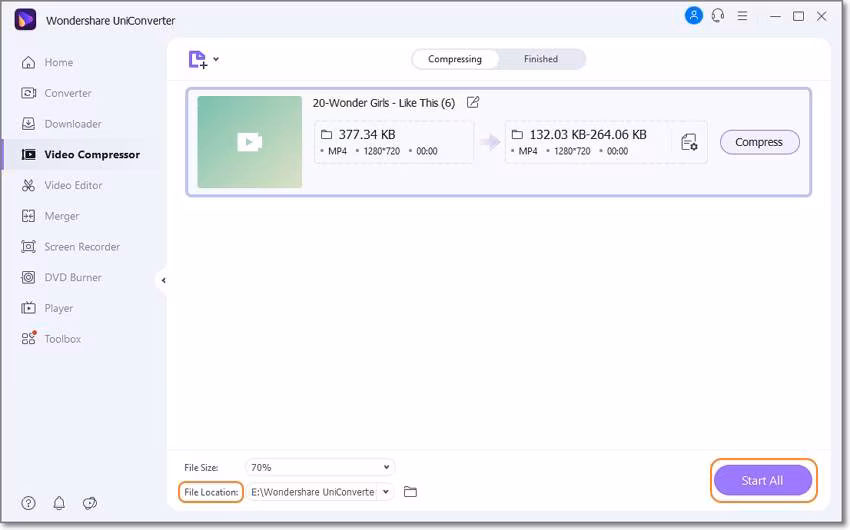Click the File Size label
Viewport: 850px width, 530px height.
(201, 467)
